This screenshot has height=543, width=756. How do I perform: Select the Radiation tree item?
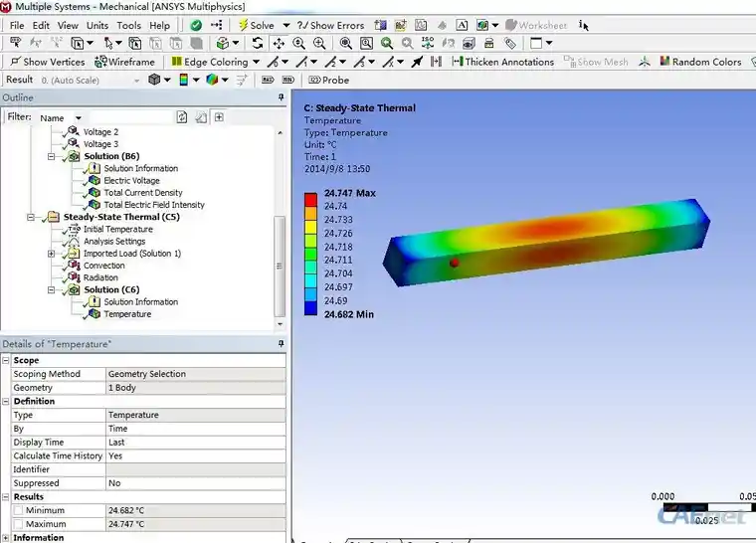100,277
